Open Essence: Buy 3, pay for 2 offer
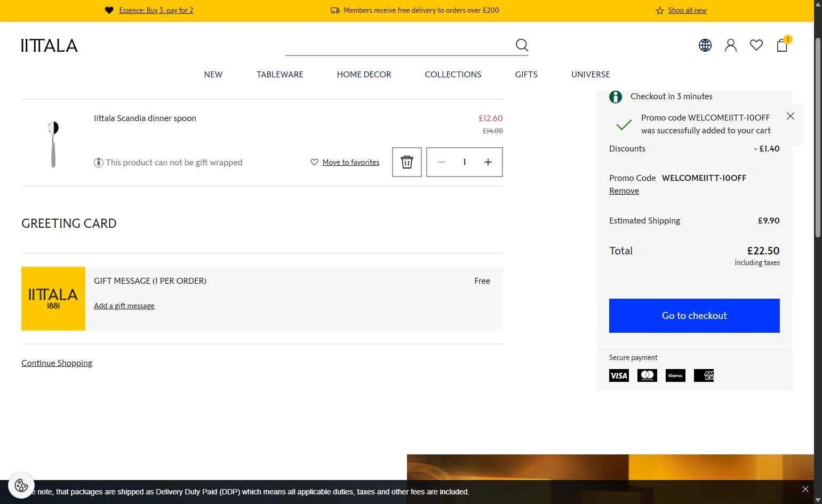The height and width of the screenshot is (504, 822). (156, 10)
